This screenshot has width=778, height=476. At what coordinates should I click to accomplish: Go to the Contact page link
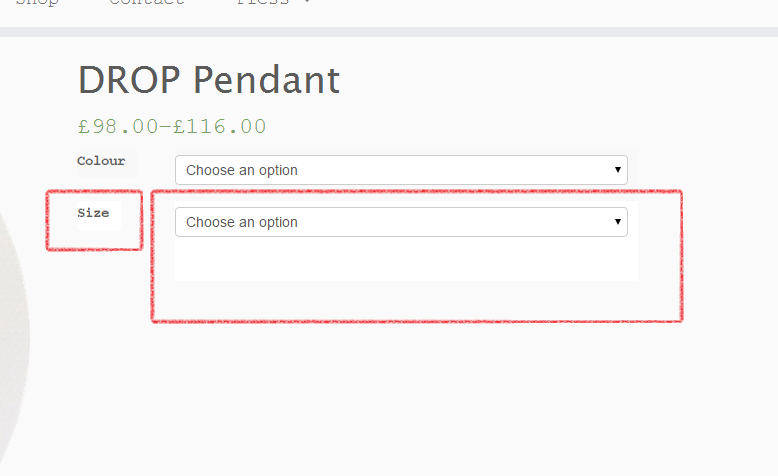point(146,3)
